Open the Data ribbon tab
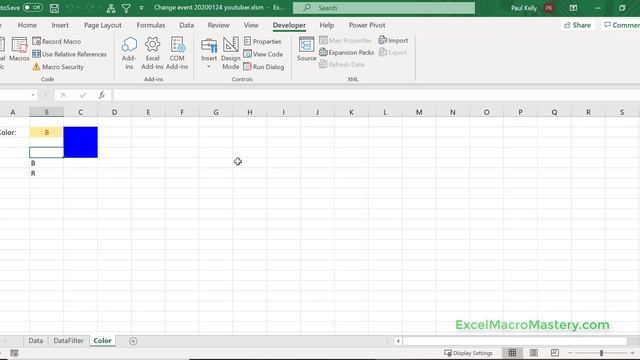Viewport: 640px width, 360px height. (187, 25)
